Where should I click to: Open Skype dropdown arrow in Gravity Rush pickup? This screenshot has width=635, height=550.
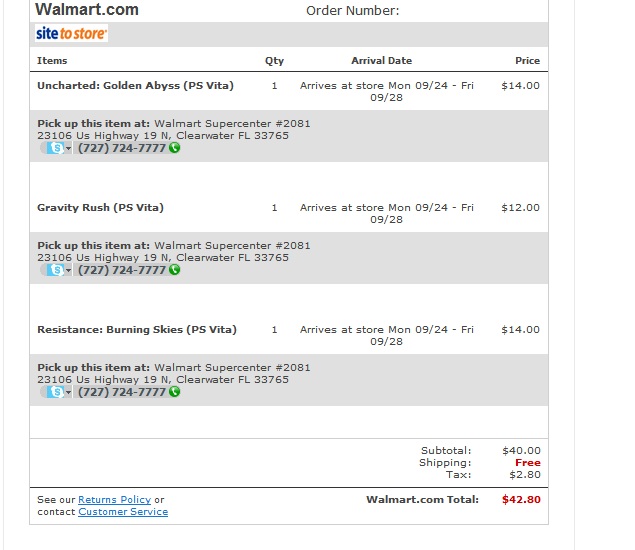[x=68, y=270]
